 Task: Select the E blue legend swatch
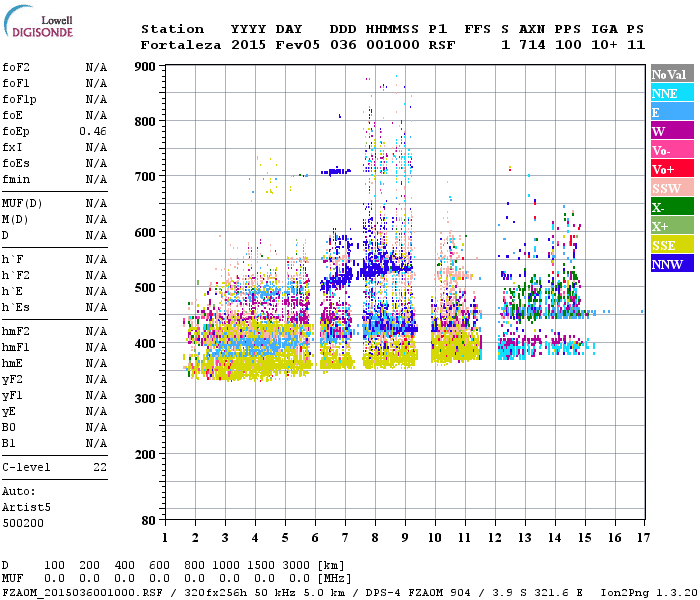[x=672, y=112]
